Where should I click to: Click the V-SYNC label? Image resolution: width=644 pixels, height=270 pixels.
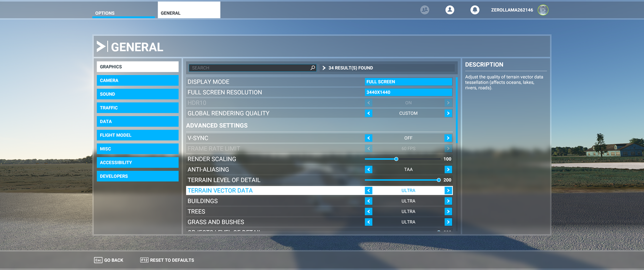(x=198, y=138)
